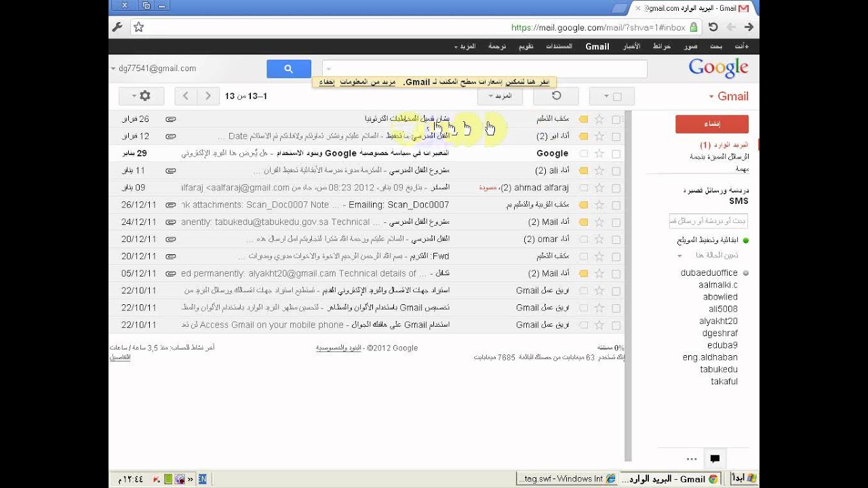Check the ali (2) message checkbox
868x488 pixels.
616,171
